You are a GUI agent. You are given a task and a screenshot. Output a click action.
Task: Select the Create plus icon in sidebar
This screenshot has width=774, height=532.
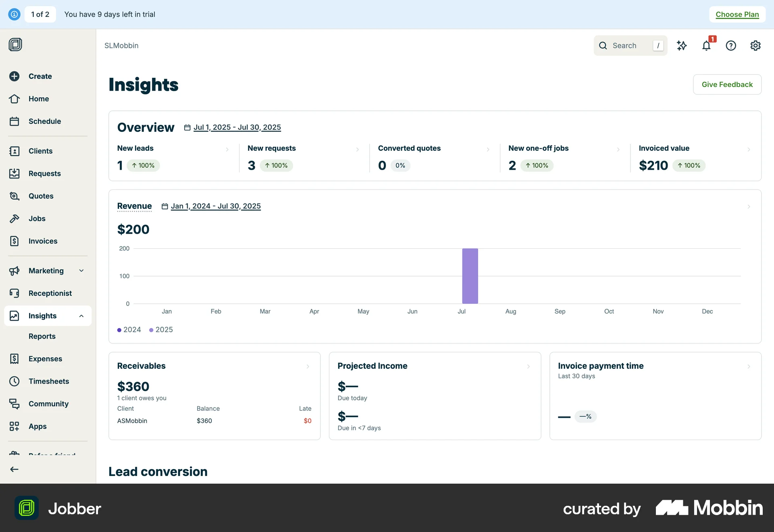(x=14, y=76)
